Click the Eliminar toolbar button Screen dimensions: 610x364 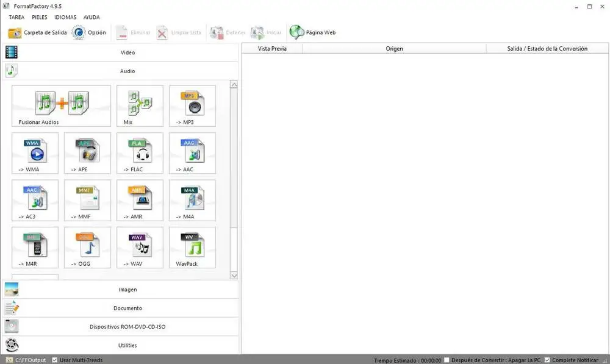point(132,33)
